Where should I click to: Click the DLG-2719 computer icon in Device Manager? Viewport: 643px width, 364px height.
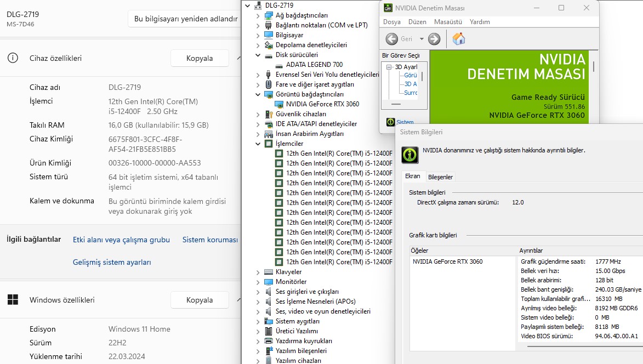click(x=258, y=5)
